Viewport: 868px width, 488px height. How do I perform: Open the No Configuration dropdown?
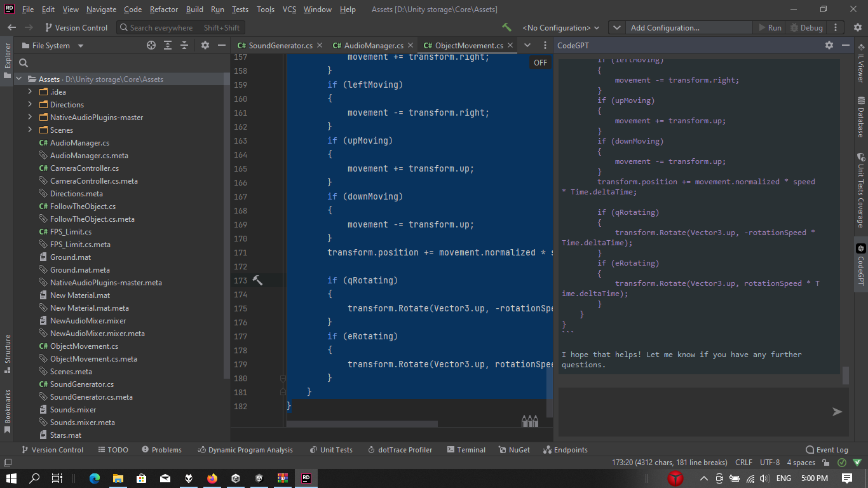560,28
